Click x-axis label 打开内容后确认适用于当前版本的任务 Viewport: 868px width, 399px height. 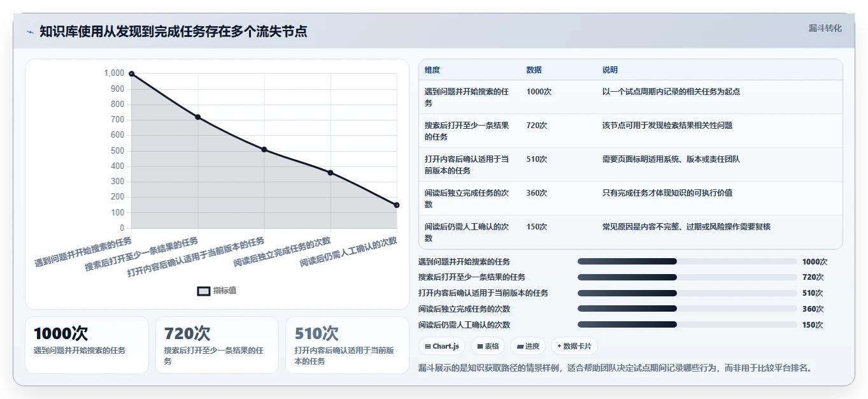(196, 258)
